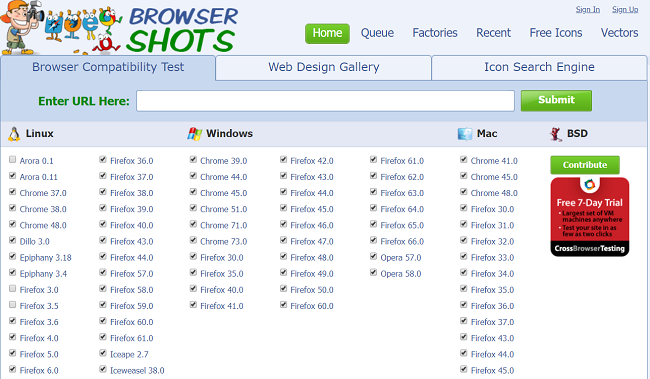The width and height of the screenshot is (650, 379).
Task: Click the Firefox 3.6 label
Action: pyautogui.click(x=39, y=322)
